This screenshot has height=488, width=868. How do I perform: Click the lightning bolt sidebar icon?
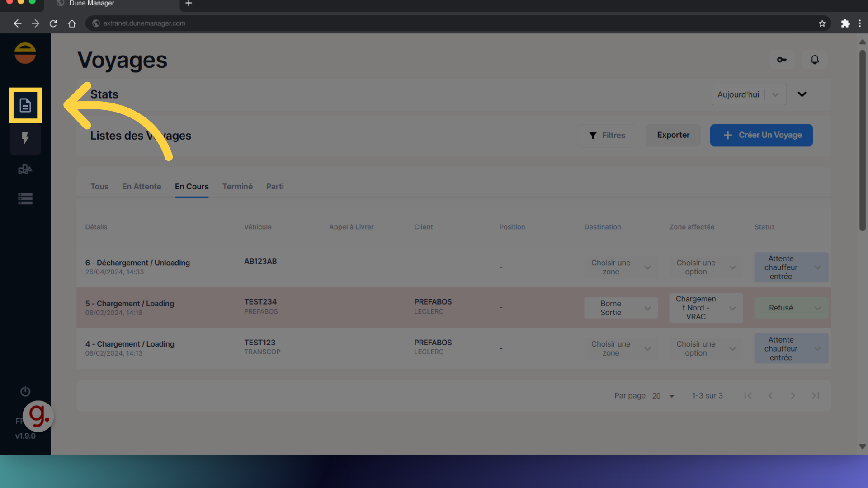coord(25,138)
